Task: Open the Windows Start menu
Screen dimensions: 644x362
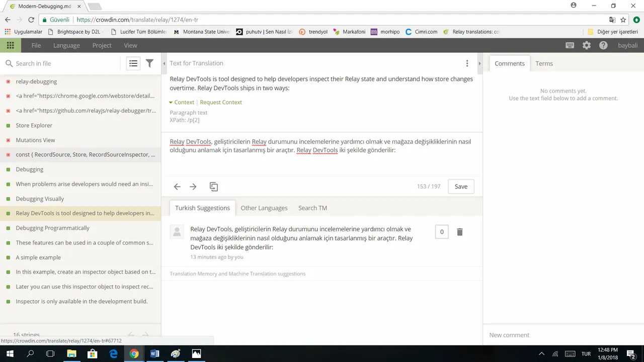Action: 10,353
